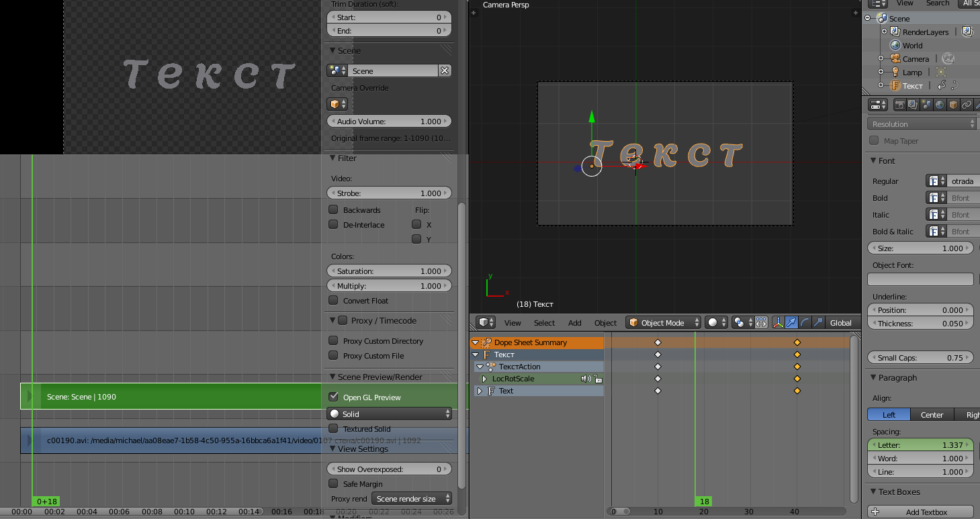This screenshot has width=980, height=519.
Task: Toggle the 3D manipulator axes widget
Action: click(x=778, y=323)
